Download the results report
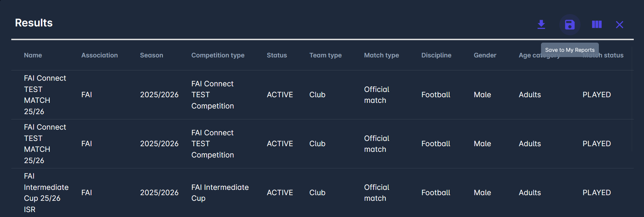The width and height of the screenshot is (644, 217). pyautogui.click(x=541, y=24)
